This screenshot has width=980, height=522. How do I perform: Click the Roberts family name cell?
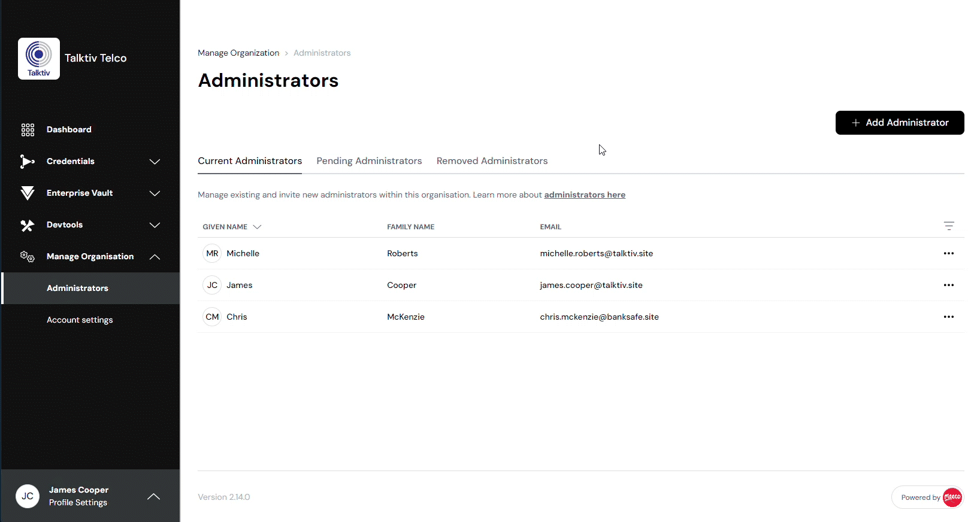point(402,254)
